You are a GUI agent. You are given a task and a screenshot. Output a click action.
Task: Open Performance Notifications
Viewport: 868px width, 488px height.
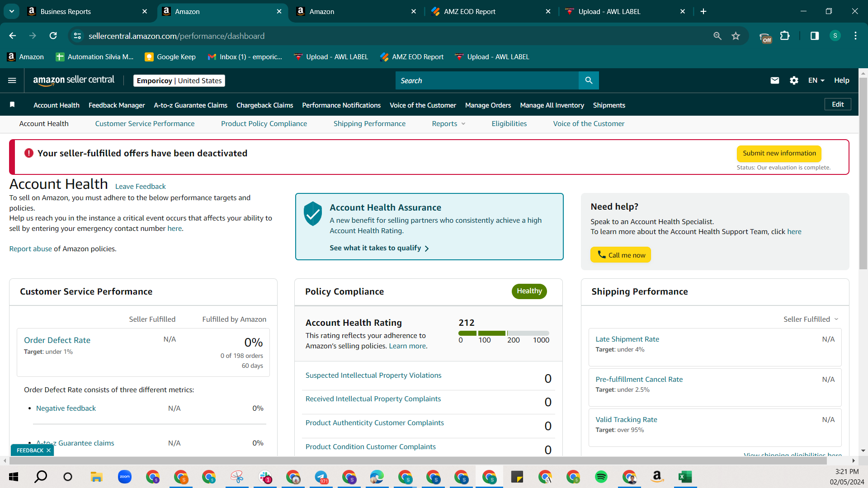click(x=341, y=105)
